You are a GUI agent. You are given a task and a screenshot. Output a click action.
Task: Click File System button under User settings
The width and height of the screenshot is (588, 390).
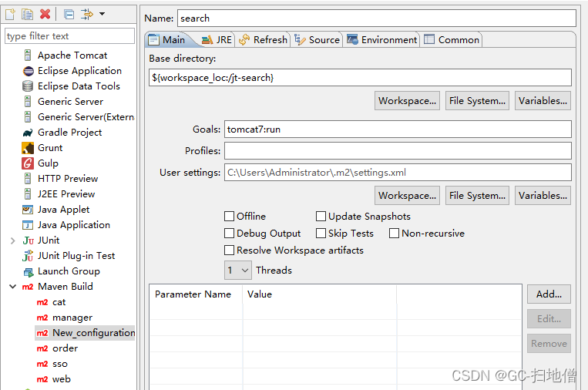(477, 196)
